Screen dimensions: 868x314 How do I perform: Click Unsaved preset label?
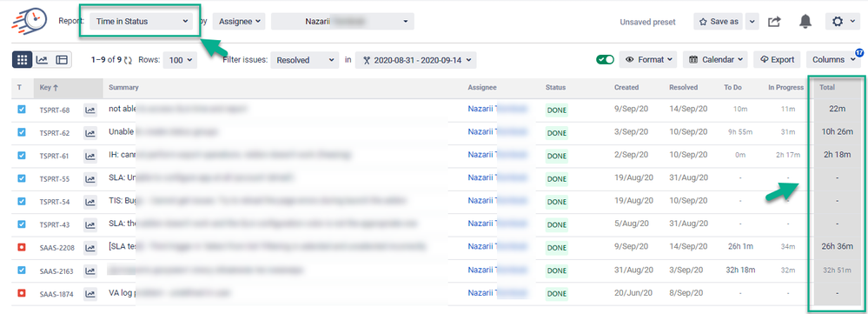[647, 22]
